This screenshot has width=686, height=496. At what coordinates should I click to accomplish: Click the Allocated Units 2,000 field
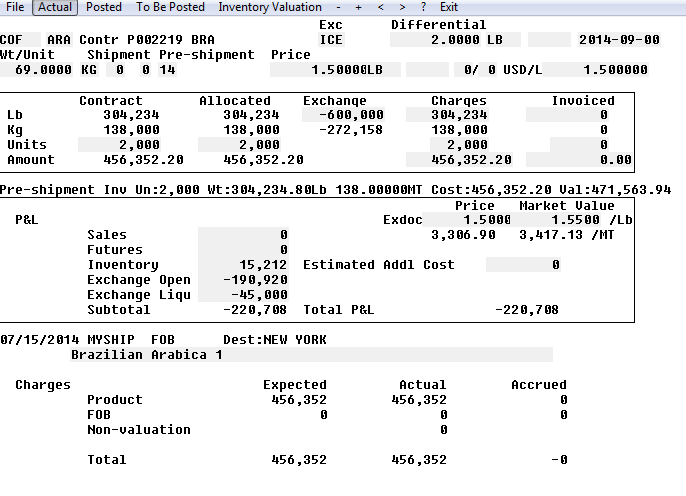click(x=239, y=145)
